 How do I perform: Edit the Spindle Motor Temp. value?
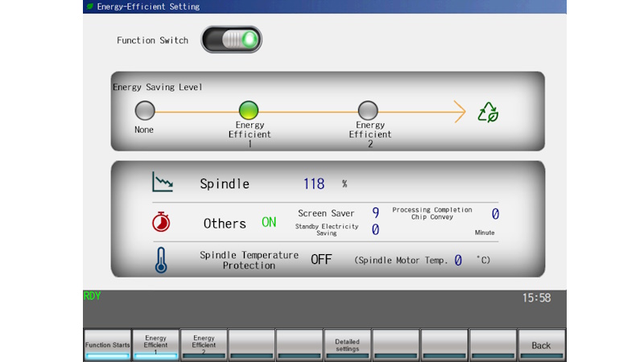[458, 260]
